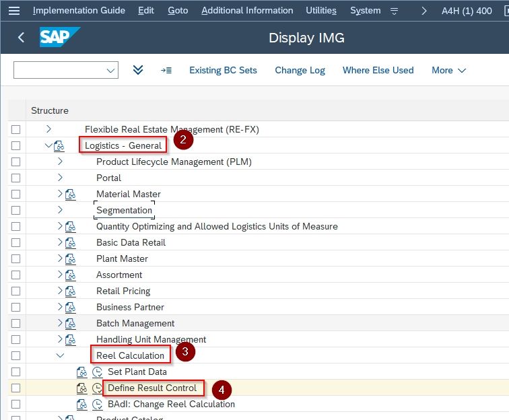Tick checkbox for Product Lifecycle Management row
Screen dimensions: 509x420
click(15, 162)
